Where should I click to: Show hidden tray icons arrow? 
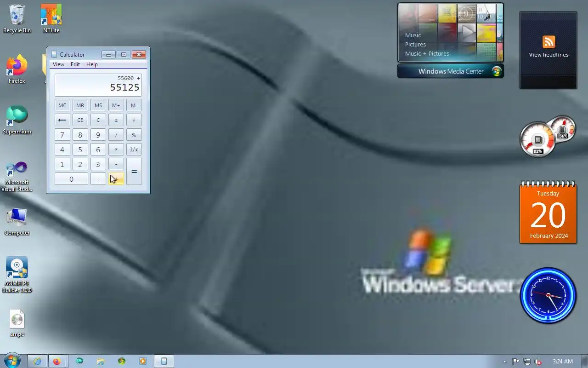[x=504, y=362]
